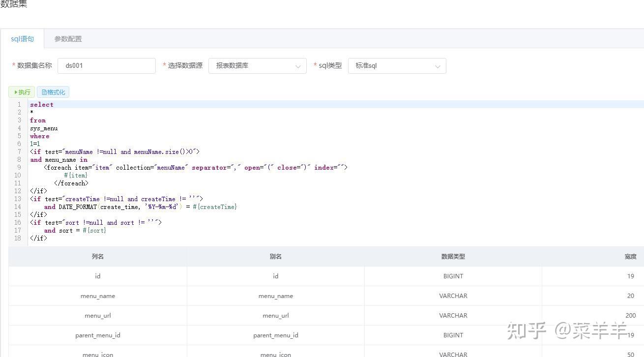Click the 列名 column header
Screen dimensions: 644x357
pos(97,256)
